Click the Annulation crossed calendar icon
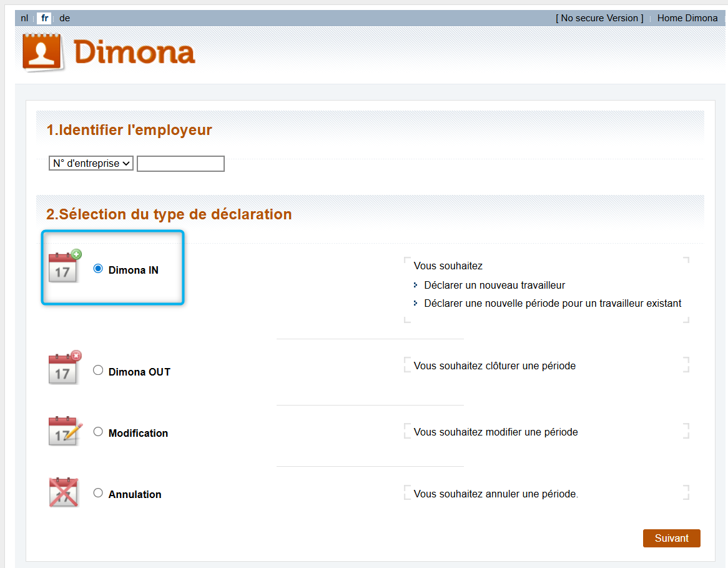728x568 pixels. click(x=64, y=492)
